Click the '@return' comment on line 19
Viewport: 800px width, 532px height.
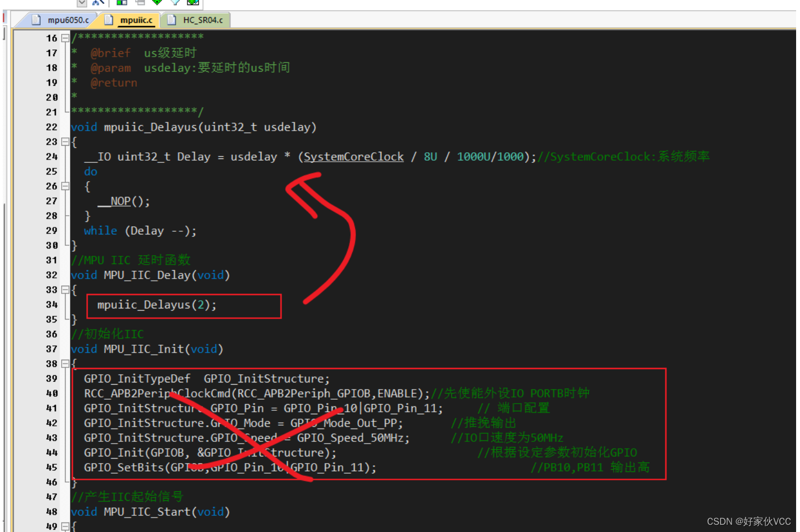pos(114,83)
